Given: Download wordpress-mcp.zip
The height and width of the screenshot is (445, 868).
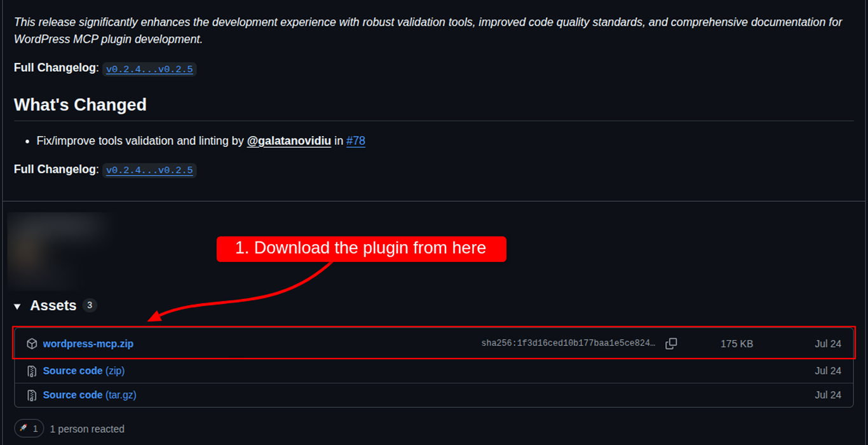Looking at the screenshot, I should coord(88,343).
